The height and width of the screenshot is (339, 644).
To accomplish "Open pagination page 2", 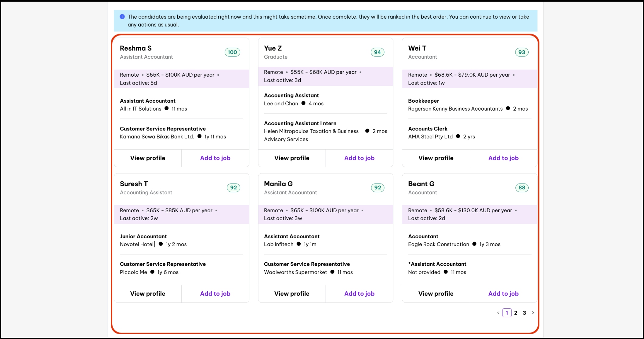I will point(516,313).
